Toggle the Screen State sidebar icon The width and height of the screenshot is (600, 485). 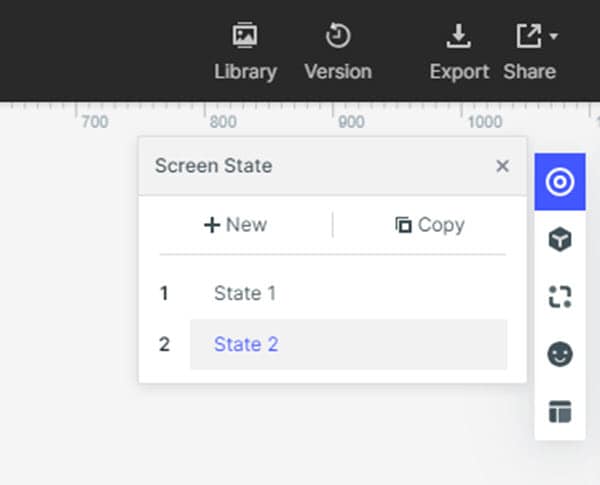click(560, 182)
